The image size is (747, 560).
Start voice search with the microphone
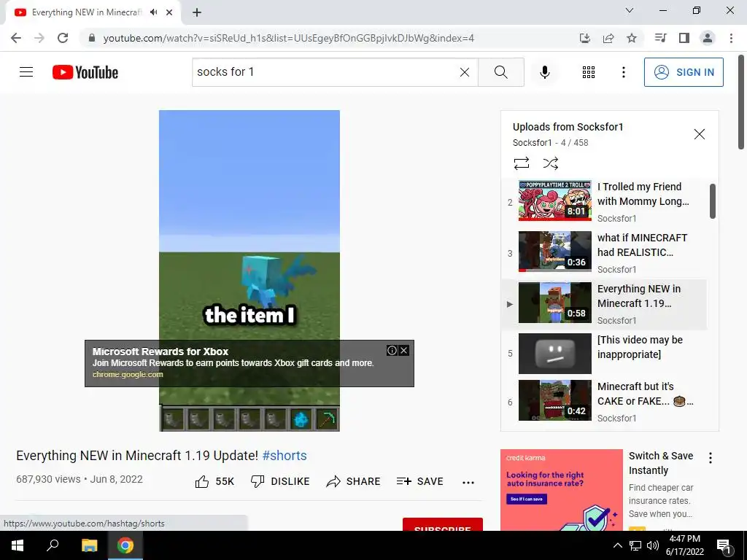tap(545, 72)
